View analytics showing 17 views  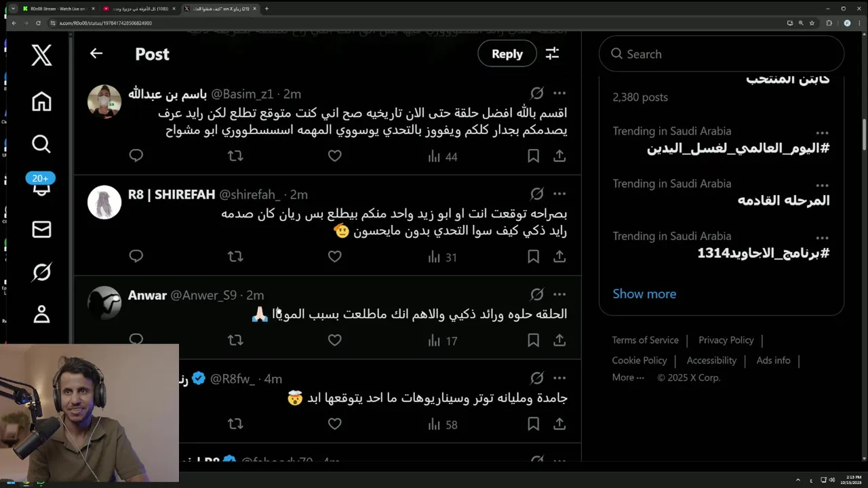point(443,341)
